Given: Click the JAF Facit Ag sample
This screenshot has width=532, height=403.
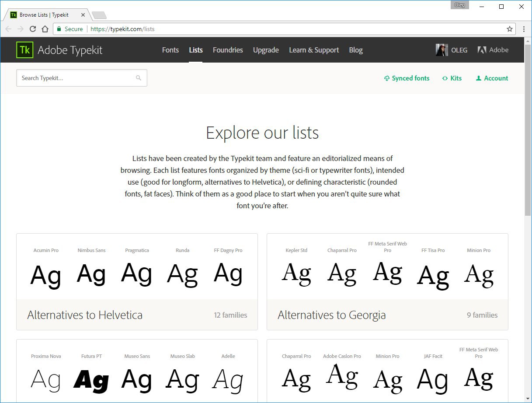Looking at the screenshot, I should click(x=433, y=381).
